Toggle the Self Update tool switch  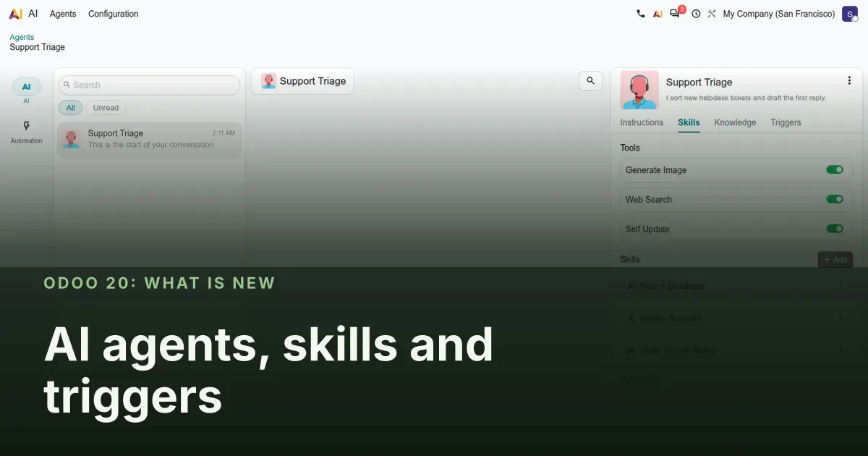tap(835, 229)
